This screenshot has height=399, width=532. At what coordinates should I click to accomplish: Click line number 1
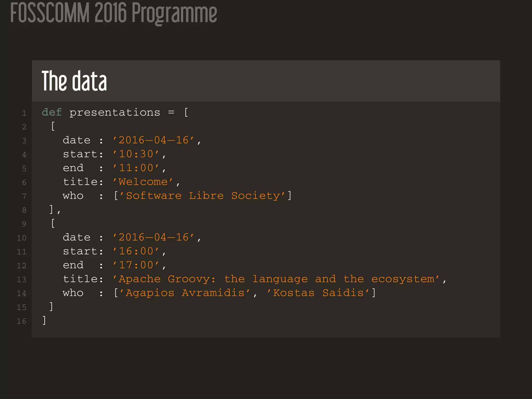[x=24, y=113]
